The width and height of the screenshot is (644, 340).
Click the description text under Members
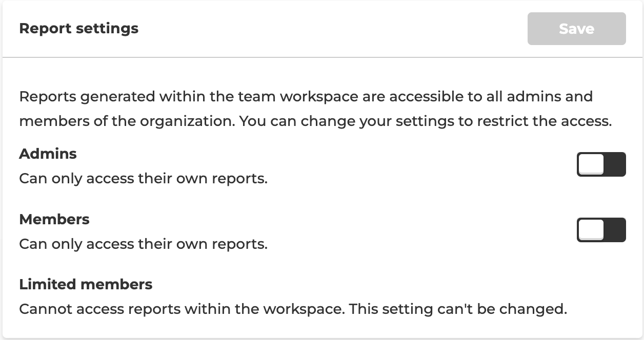pos(143,244)
